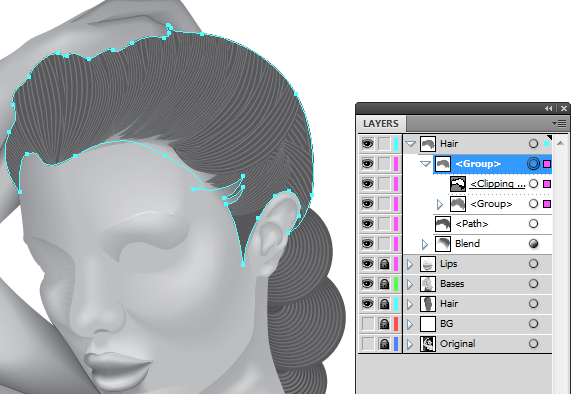Click the Original layer lock icon
Viewport: 580px width, 394px height.
tap(384, 344)
